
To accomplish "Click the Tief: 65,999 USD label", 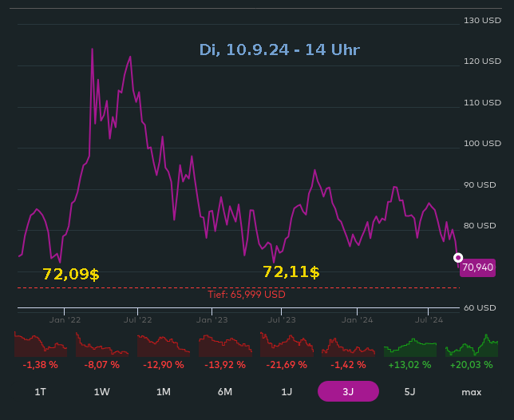I will 247,295.
